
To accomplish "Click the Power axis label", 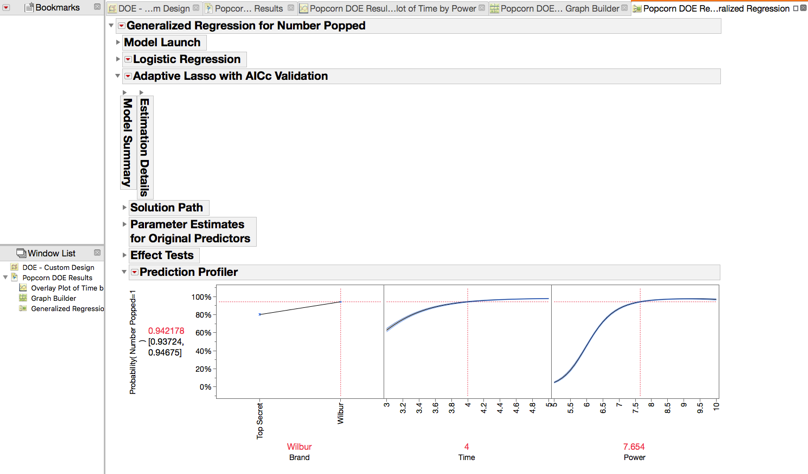I will [634, 458].
